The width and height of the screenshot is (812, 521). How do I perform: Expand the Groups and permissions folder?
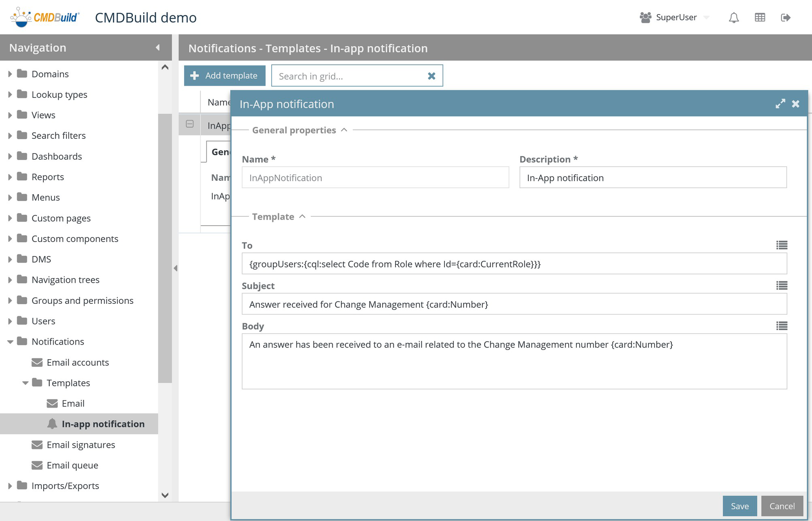(10, 301)
